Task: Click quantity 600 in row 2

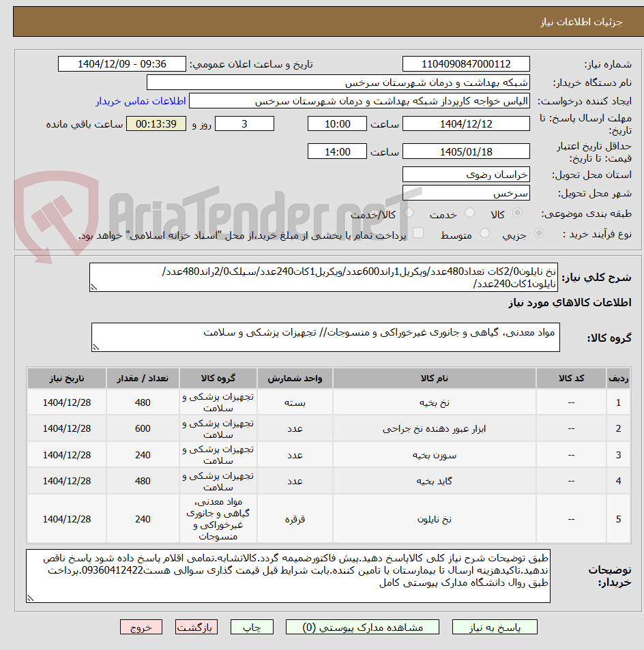Action: point(143,428)
